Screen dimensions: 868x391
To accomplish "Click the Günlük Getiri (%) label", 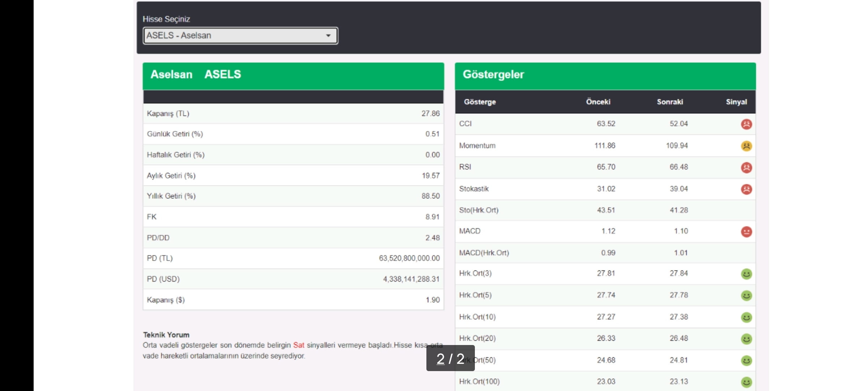I will point(175,134).
